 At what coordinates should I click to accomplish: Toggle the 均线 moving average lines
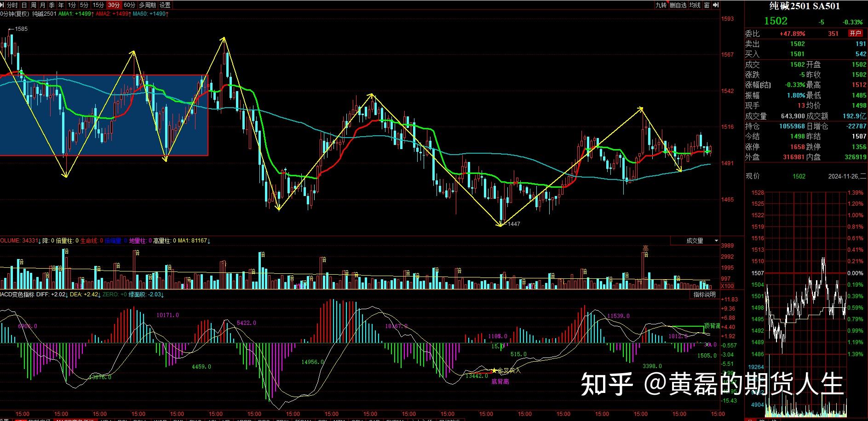pyautogui.click(x=695, y=5)
